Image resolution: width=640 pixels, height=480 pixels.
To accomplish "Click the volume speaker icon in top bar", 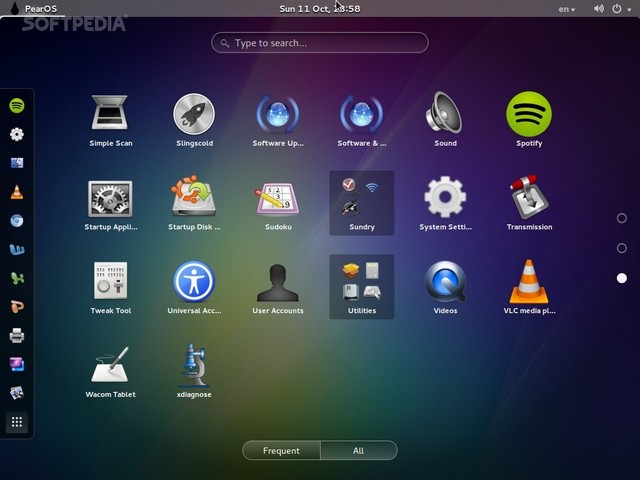I will (x=599, y=9).
